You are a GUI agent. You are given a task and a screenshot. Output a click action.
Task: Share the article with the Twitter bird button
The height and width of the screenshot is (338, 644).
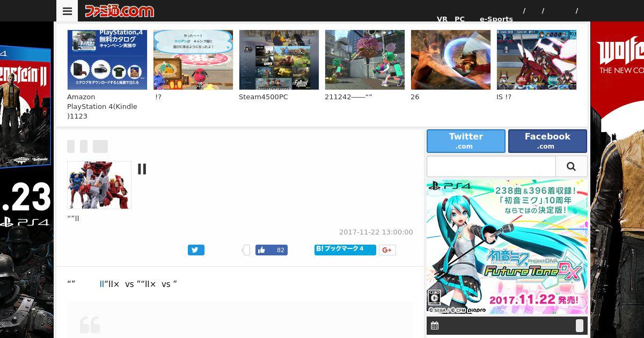(x=196, y=250)
